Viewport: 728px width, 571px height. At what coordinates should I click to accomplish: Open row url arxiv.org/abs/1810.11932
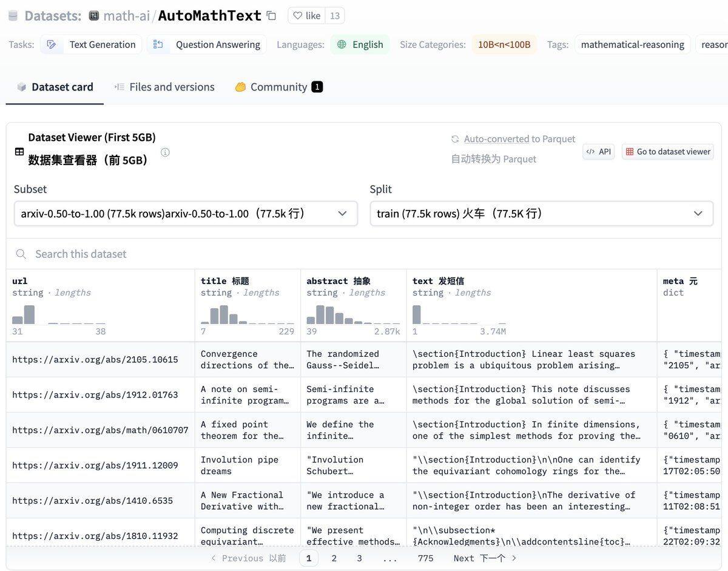click(x=95, y=536)
